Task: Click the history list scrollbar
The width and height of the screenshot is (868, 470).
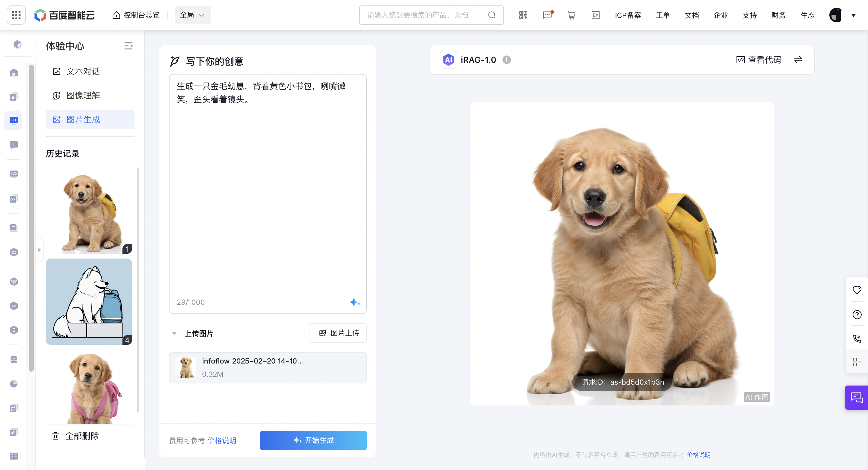Action: click(x=138, y=290)
